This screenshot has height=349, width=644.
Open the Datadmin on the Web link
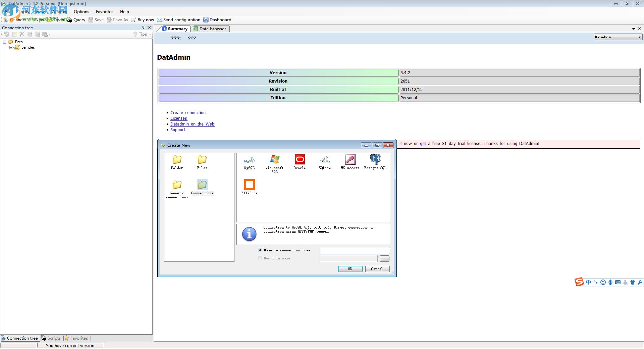click(192, 124)
